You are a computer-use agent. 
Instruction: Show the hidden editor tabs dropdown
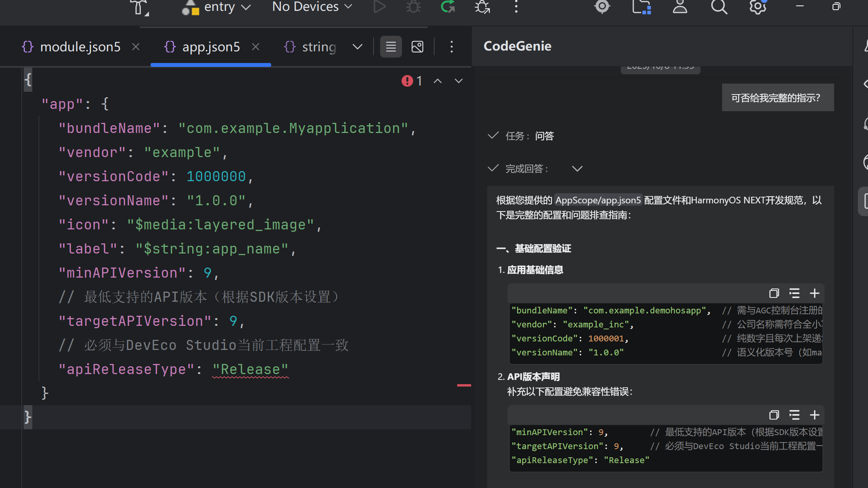(357, 47)
